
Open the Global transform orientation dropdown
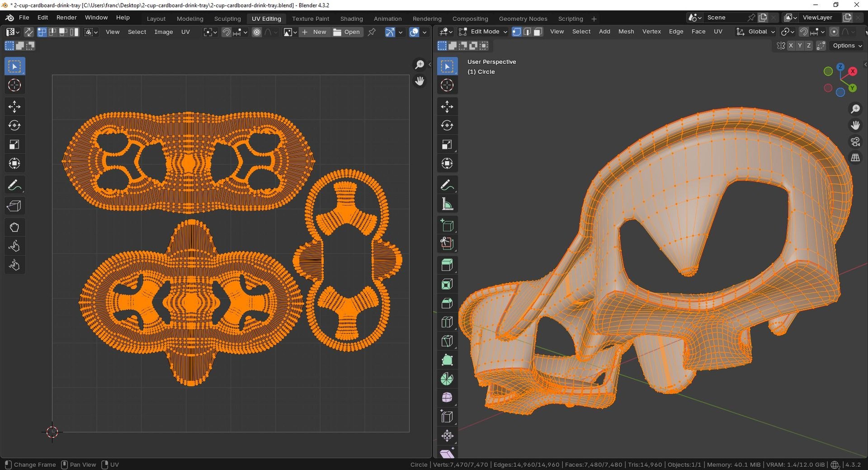point(756,32)
